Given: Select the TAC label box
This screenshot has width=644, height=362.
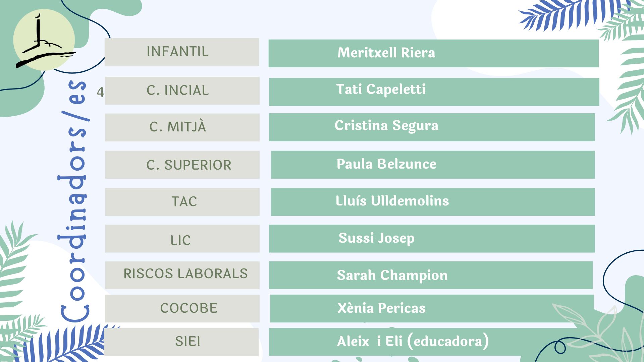Looking at the screenshot, I should pyautogui.click(x=182, y=202).
